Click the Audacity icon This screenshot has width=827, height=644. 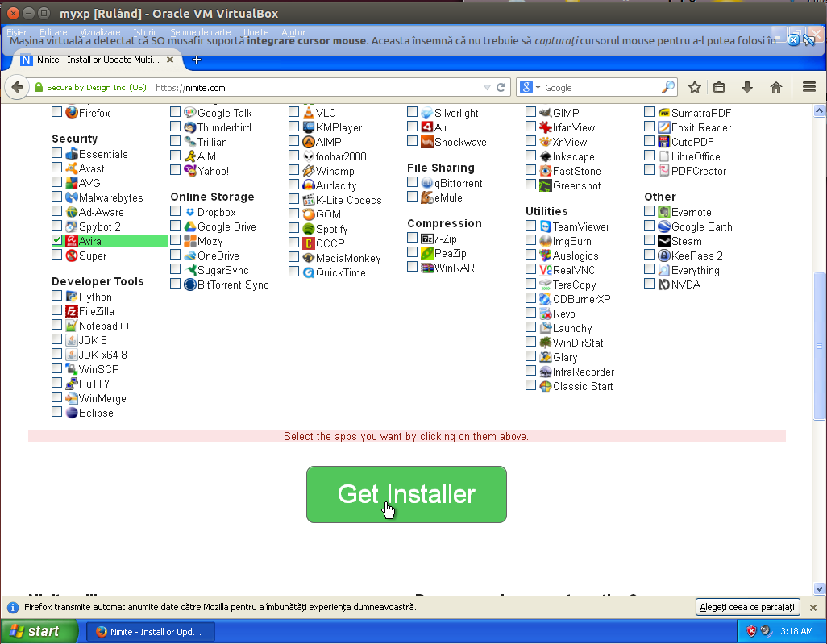309,185
